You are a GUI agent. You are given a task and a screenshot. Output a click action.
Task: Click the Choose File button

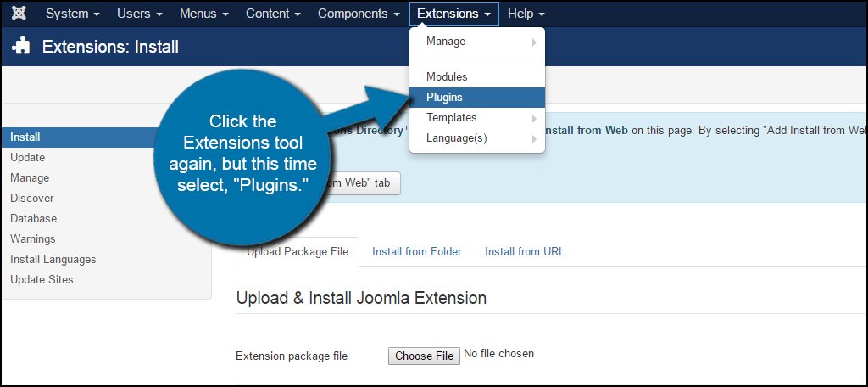point(425,356)
